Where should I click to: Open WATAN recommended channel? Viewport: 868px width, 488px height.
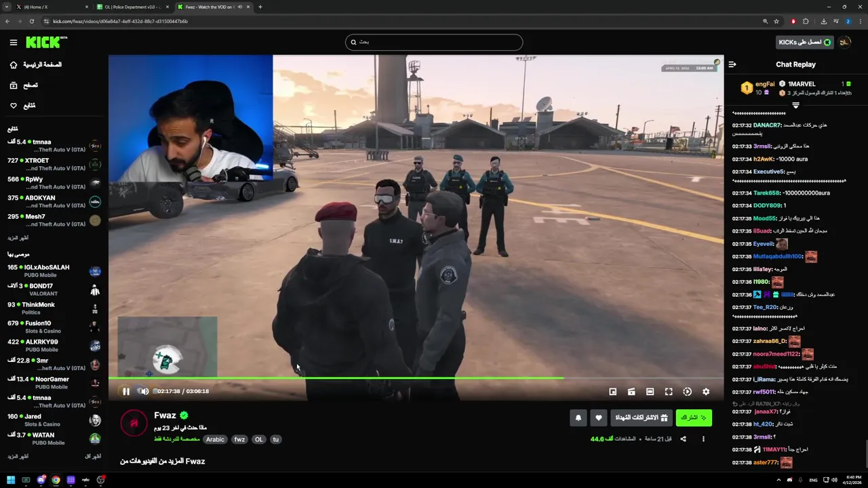54,439
